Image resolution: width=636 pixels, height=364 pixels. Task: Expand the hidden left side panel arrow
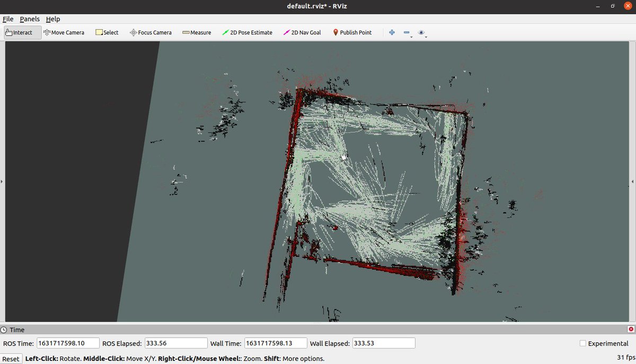click(3, 181)
